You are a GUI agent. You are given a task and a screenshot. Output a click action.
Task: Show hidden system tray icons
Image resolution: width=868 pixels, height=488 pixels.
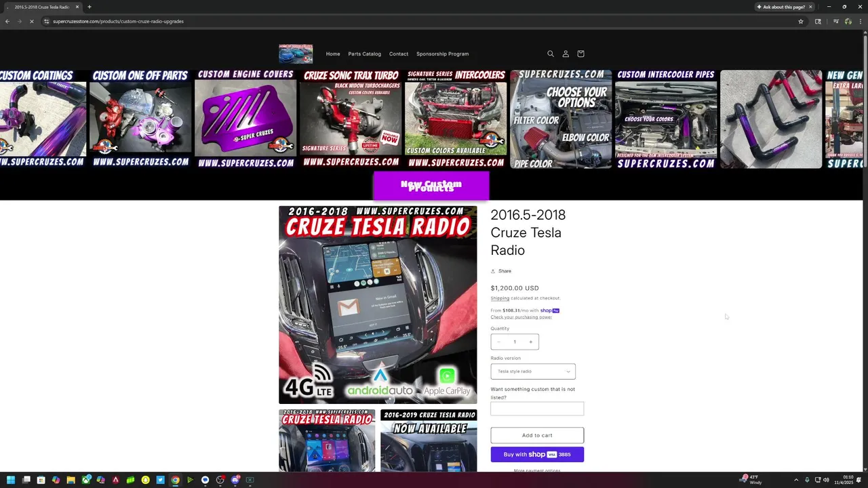(796, 480)
